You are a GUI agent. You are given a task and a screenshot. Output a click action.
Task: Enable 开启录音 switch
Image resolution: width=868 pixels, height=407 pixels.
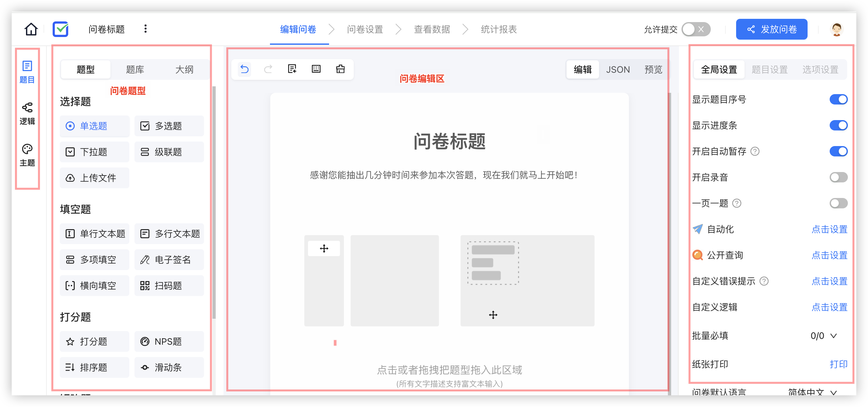point(838,177)
